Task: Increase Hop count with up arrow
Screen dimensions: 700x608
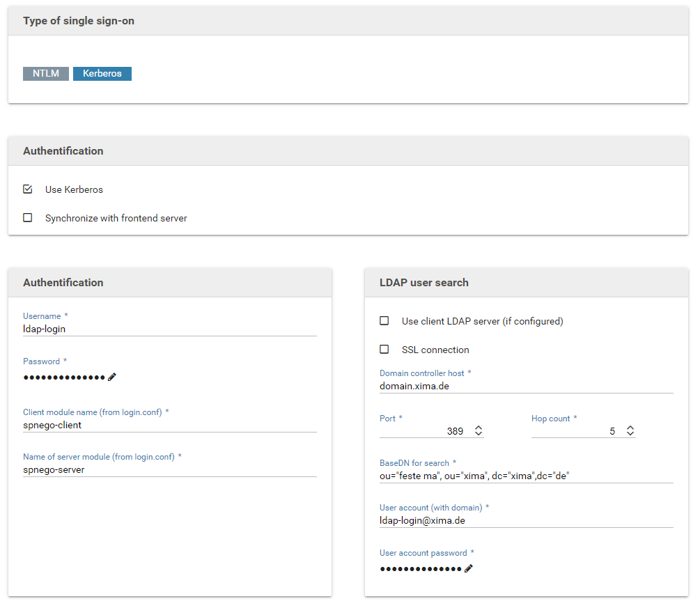Action: click(x=630, y=428)
